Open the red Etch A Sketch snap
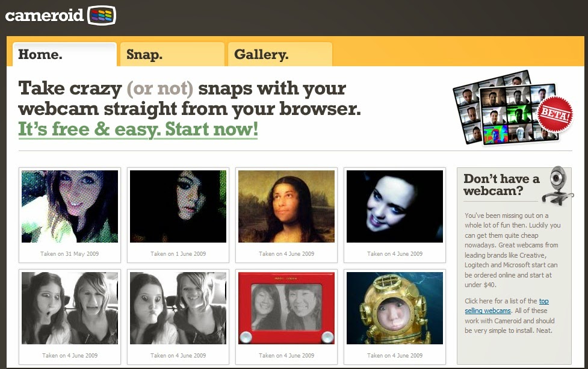588x369 pixels. (x=286, y=308)
